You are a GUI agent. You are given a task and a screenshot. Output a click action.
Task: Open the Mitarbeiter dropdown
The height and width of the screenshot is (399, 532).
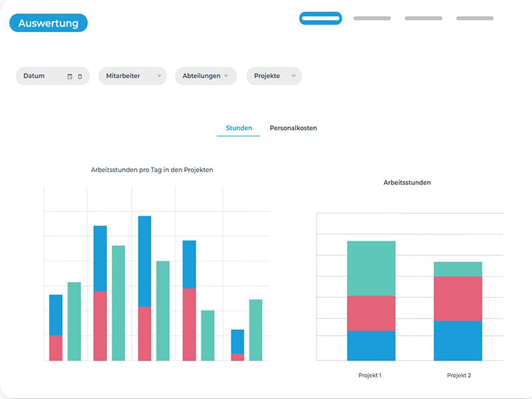point(132,76)
